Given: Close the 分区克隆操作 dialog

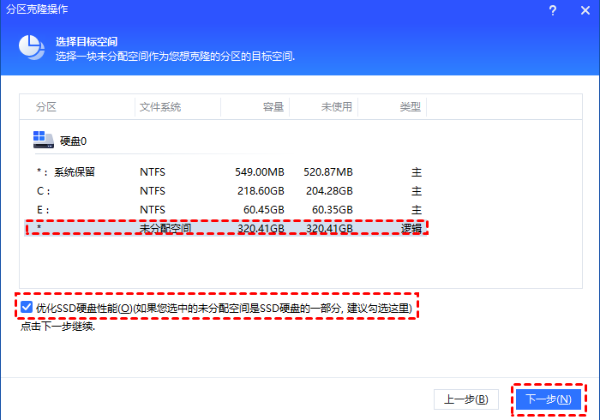Looking at the screenshot, I should (x=583, y=10).
